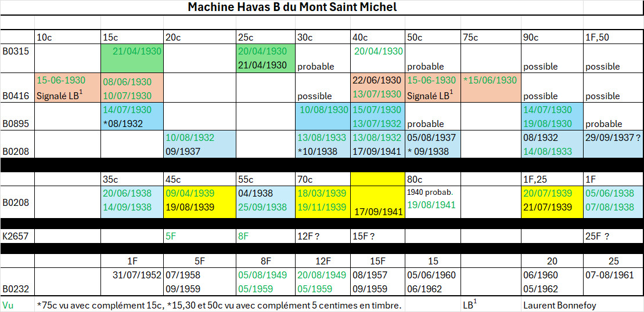
Task: Select the '19/08/1930' date cell
Action: [548, 124]
